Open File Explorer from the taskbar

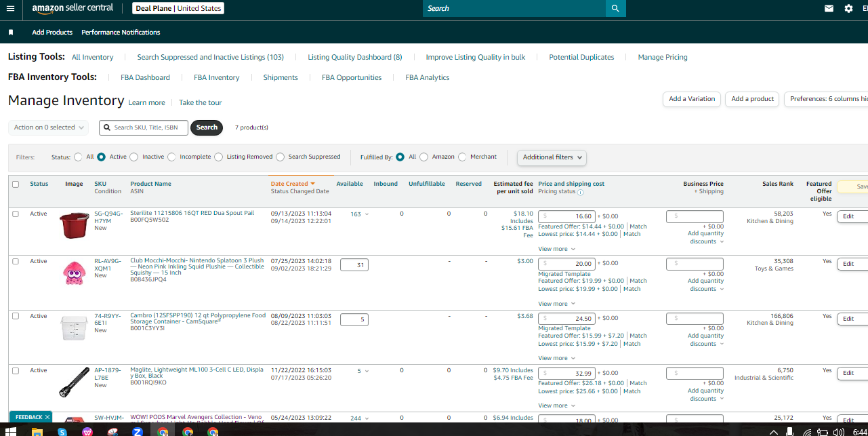click(x=37, y=431)
